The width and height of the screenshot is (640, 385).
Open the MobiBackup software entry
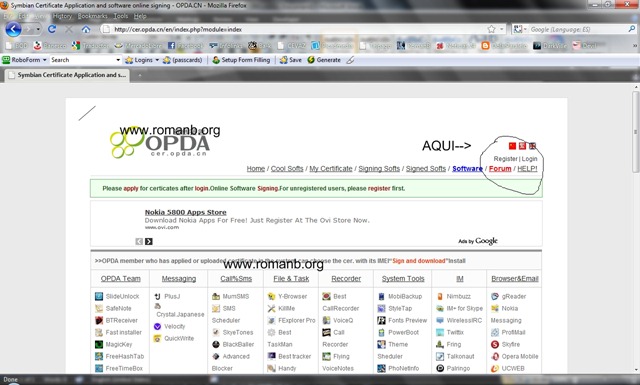405,296
